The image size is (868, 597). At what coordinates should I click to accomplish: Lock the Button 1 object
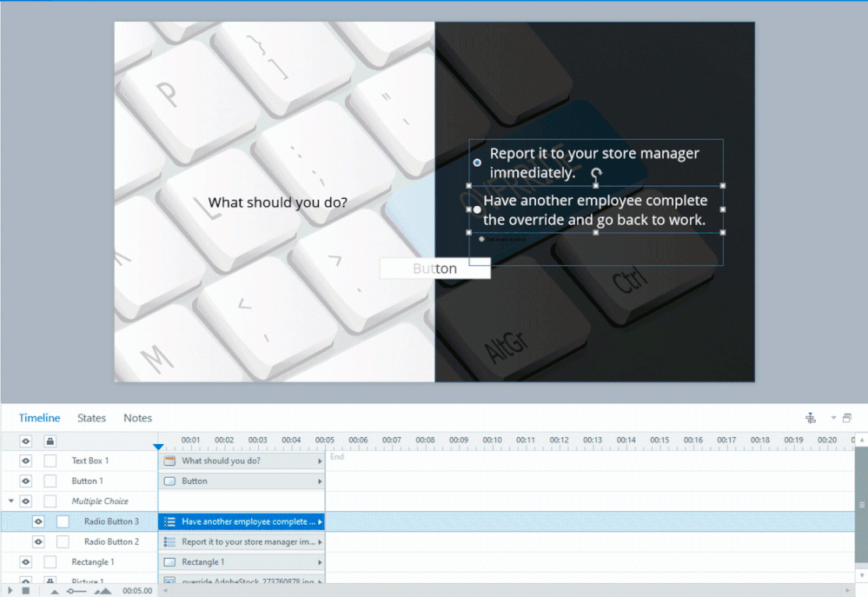click(x=50, y=481)
